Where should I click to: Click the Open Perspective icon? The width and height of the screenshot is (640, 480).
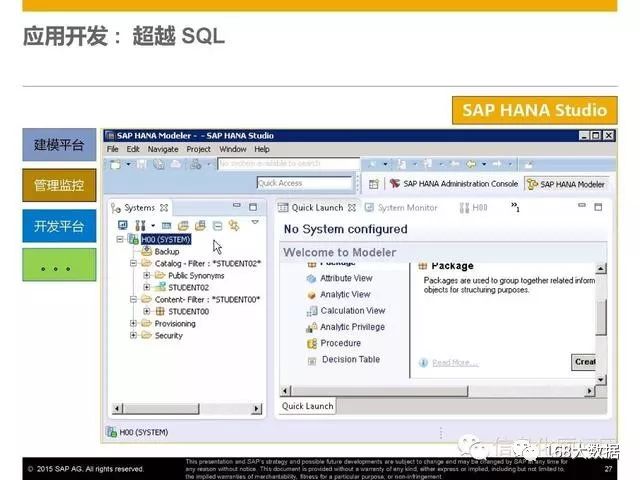[x=373, y=184]
